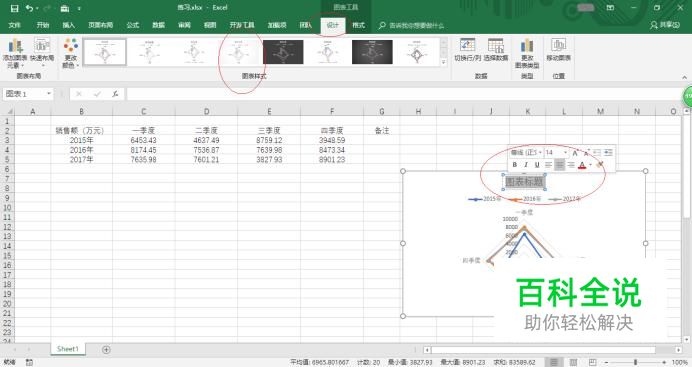Click the 2015年 legend entry in chart
The image size is (692, 367).
pos(485,199)
